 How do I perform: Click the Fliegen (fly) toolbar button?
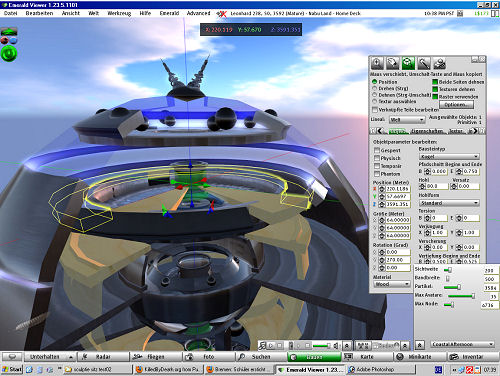(156, 357)
